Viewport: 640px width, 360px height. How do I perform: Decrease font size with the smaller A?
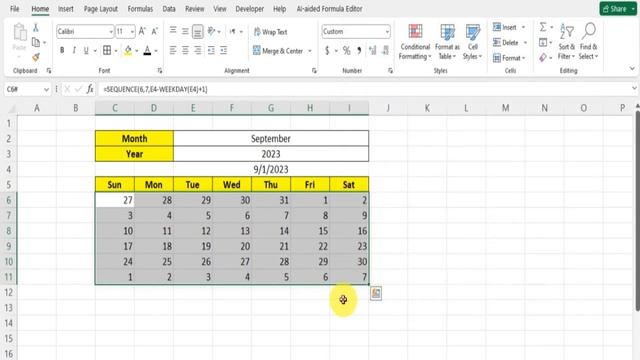tap(154, 31)
